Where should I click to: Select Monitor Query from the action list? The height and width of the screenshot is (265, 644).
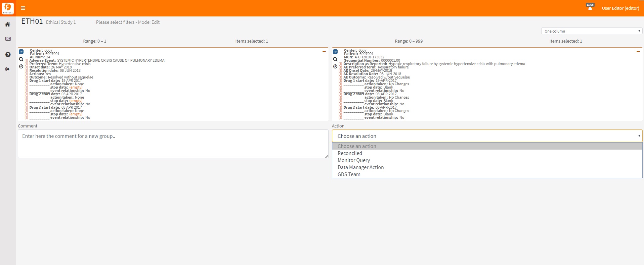tap(487, 160)
